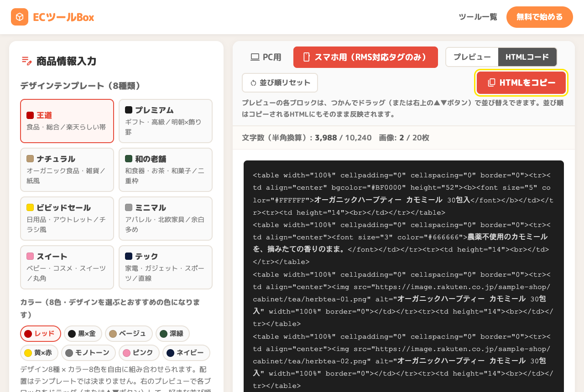Switch to the PC用 tab
The width and height of the screenshot is (584, 392).
click(x=266, y=57)
